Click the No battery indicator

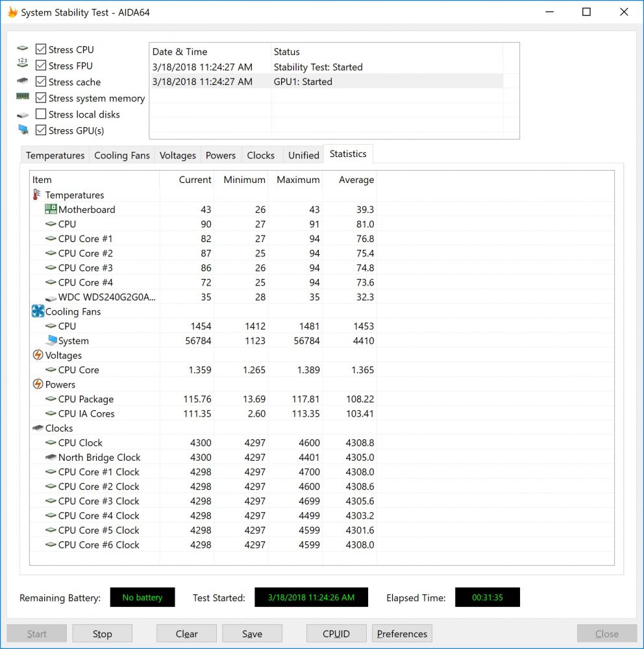pyautogui.click(x=142, y=597)
